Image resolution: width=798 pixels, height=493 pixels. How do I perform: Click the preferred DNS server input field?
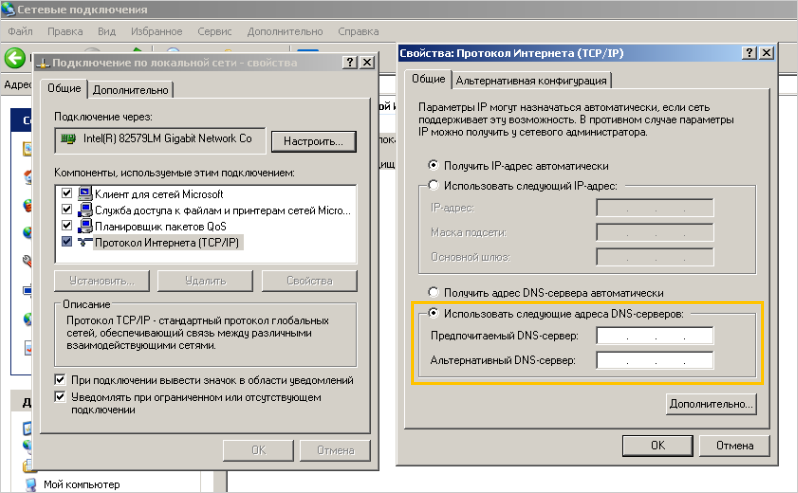click(654, 336)
